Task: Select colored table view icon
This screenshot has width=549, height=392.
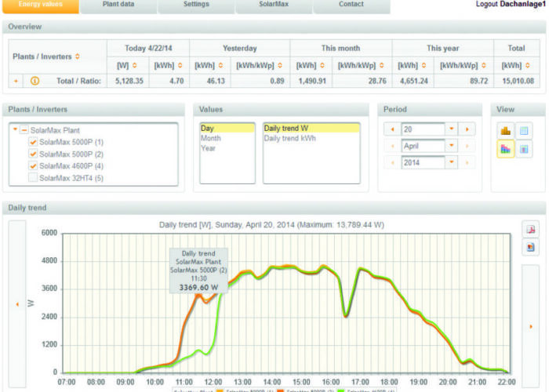Action: point(524,149)
